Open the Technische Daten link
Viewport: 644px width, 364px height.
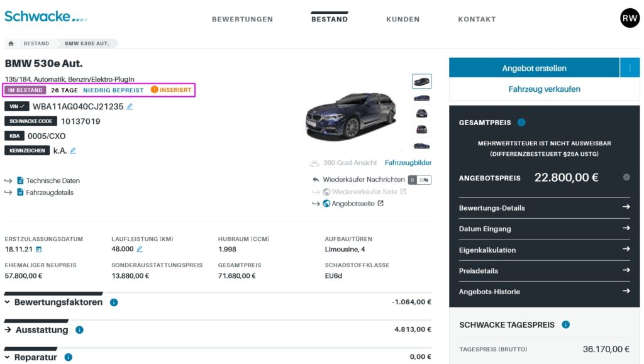click(53, 180)
